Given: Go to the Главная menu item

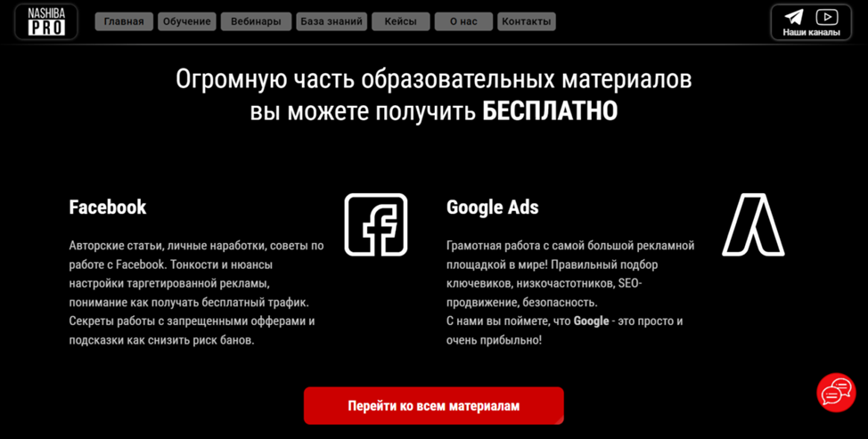Looking at the screenshot, I should (x=124, y=21).
